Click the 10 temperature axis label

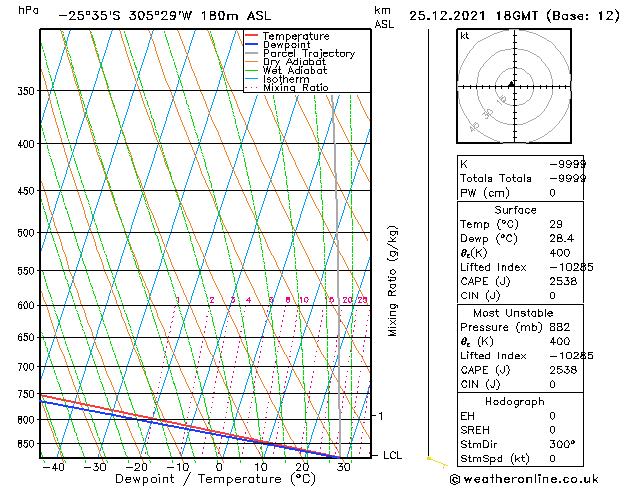261,467
